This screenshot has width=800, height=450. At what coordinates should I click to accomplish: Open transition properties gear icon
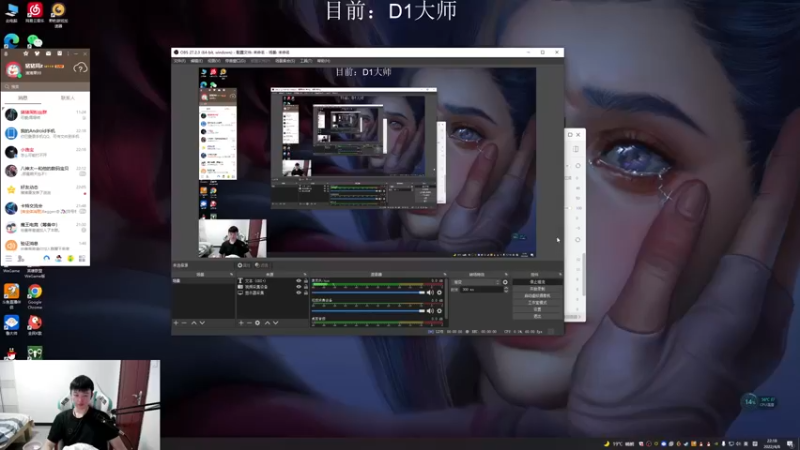pyautogui.click(x=505, y=282)
